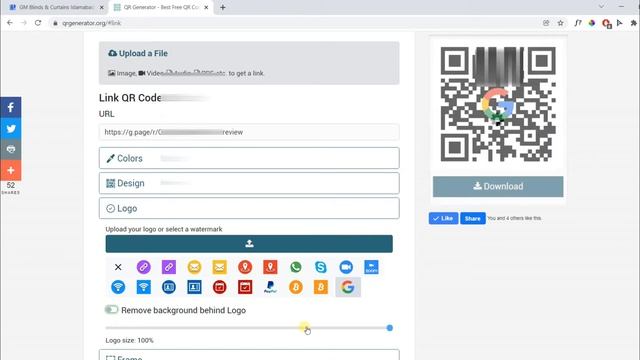The height and width of the screenshot is (360, 640).
Task: Toggle Remove background behind Logo
Action: 111,310
